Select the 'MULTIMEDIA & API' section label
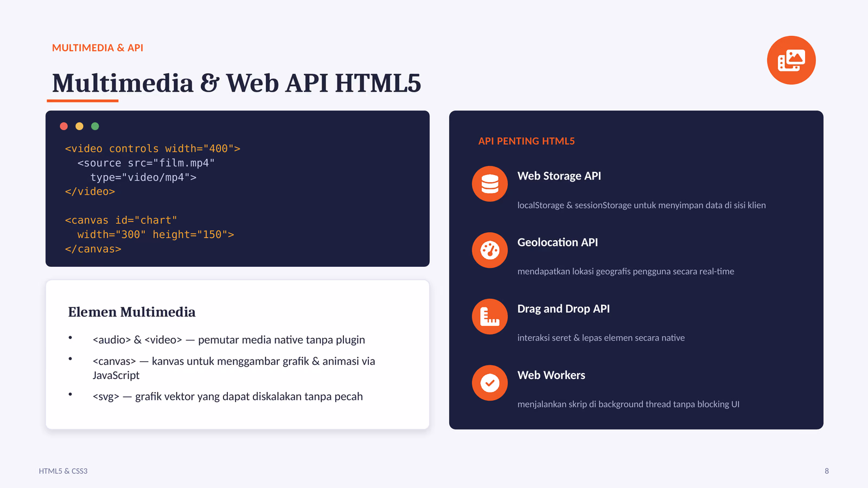This screenshot has height=488, width=868. [98, 48]
